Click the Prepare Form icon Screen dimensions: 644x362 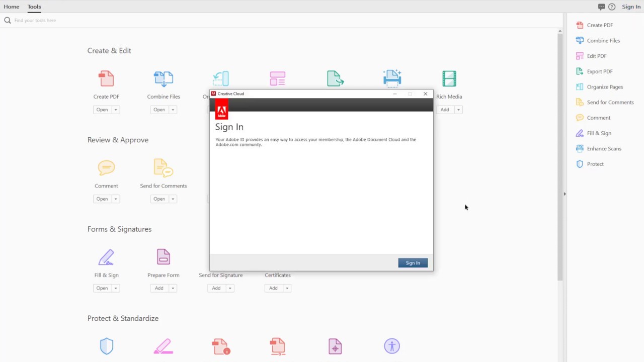point(164,257)
